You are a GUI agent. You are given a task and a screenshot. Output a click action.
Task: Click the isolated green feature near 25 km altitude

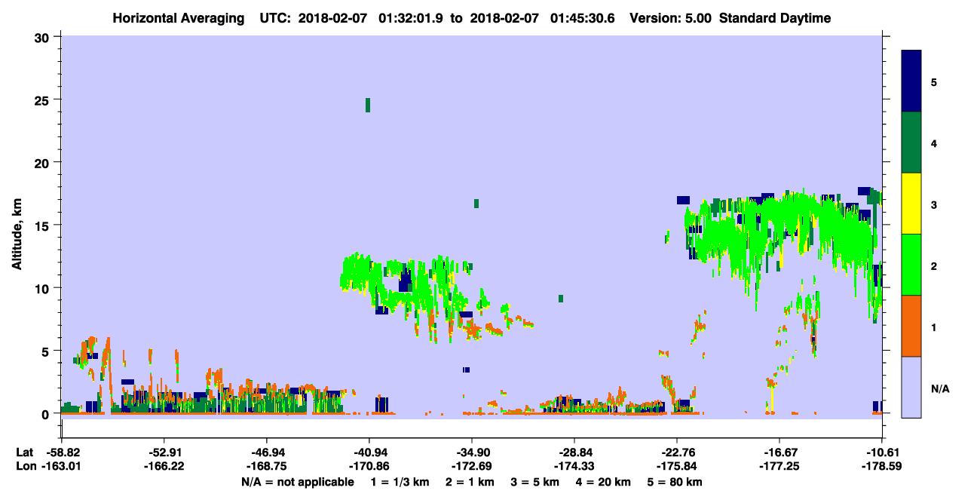point(368,105)
